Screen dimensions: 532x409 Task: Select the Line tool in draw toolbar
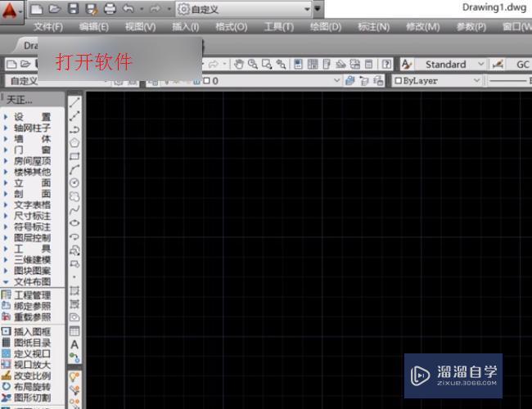tap(74, 102)
